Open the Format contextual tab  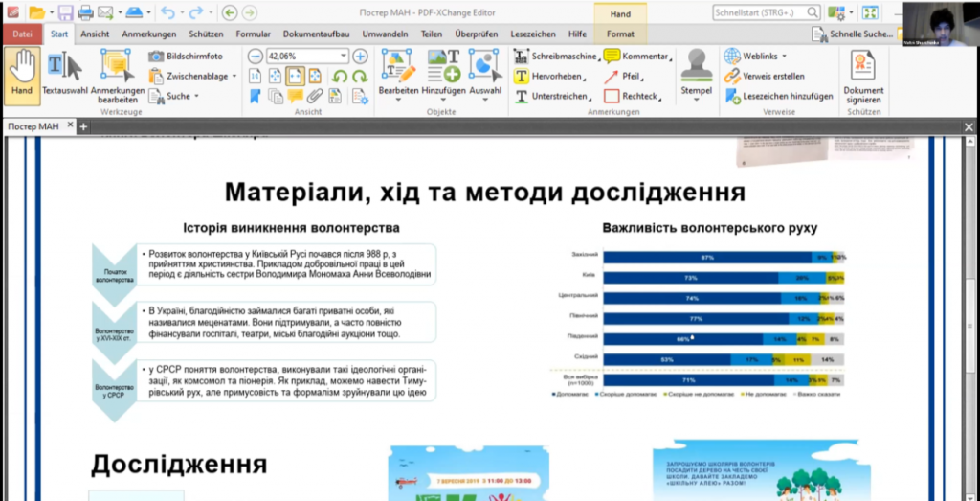pos(620,34)
